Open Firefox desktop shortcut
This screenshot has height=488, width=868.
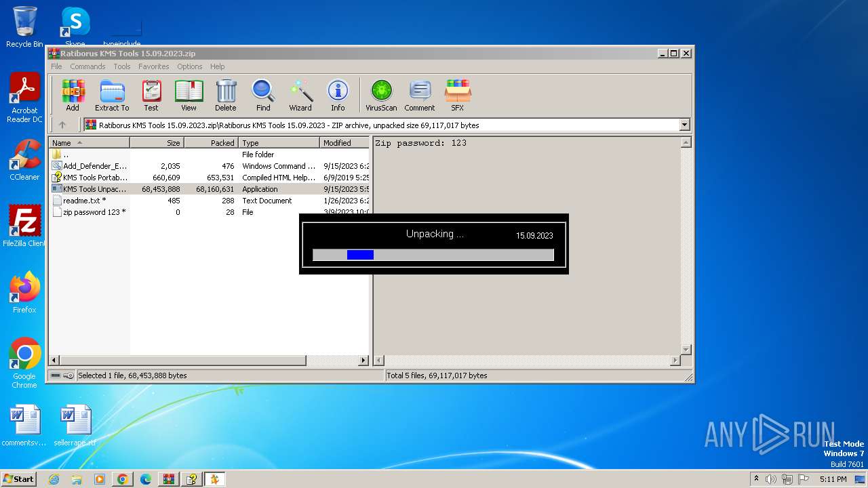[x=24, y=293]
